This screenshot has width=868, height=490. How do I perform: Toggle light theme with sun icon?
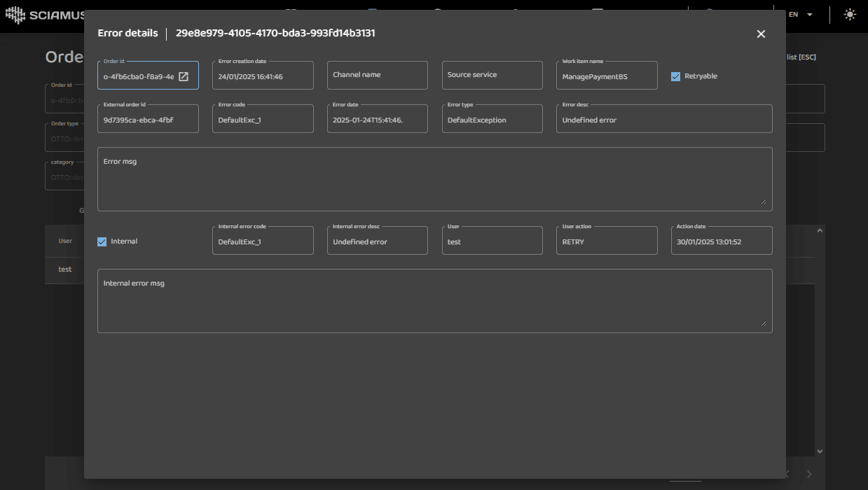850,15
